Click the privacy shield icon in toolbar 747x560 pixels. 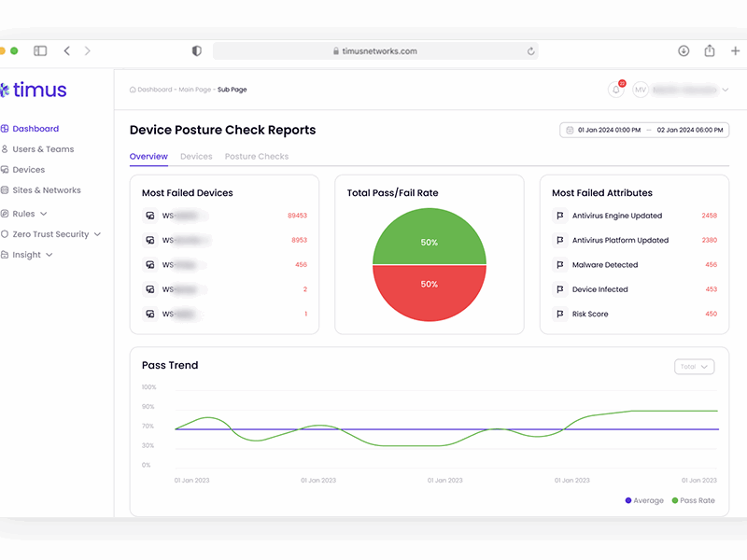[196, 51]
